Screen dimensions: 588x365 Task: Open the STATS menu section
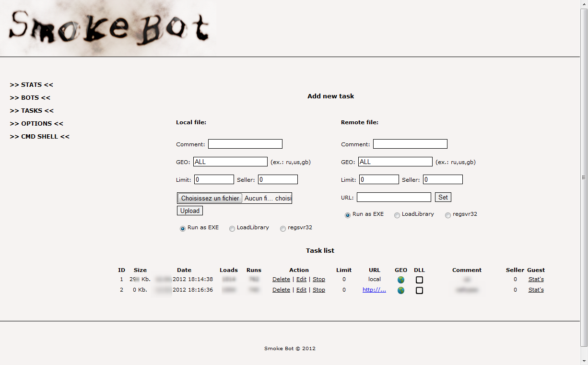coord(32,85)
